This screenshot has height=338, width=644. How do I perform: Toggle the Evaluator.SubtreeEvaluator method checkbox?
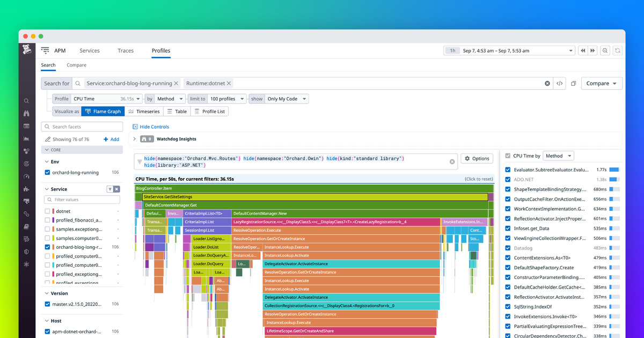point(508,170)
